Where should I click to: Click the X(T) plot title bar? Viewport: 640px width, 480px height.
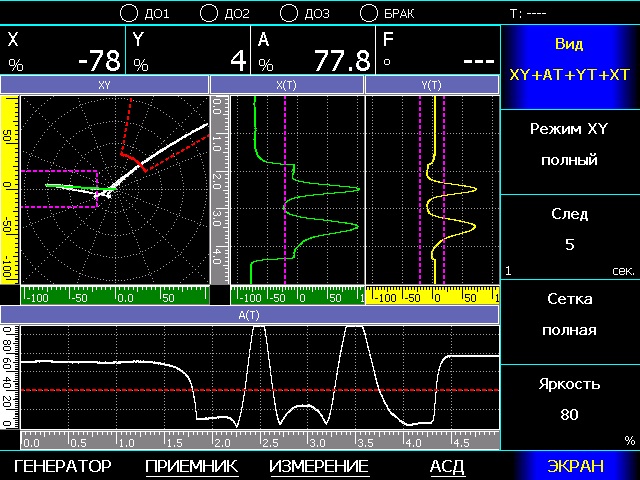coord(287,86)
